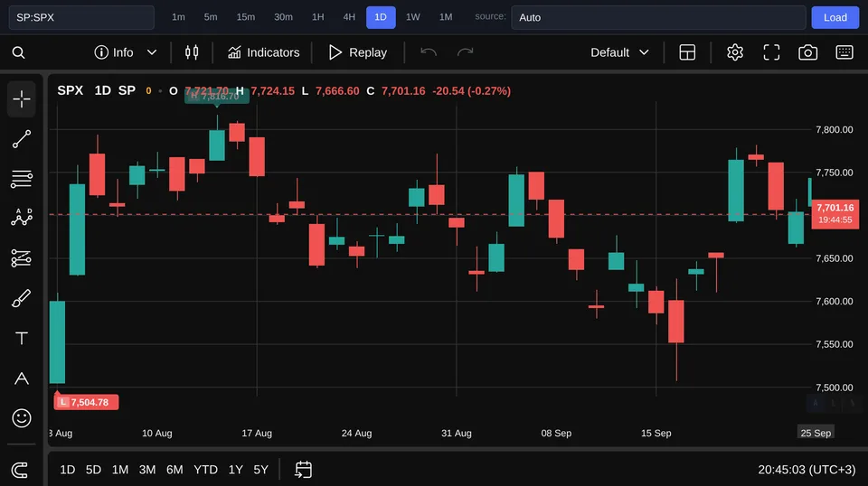Switch to the 1W timeframe
This screenshot has width=868, height=486.
point(413,17)
